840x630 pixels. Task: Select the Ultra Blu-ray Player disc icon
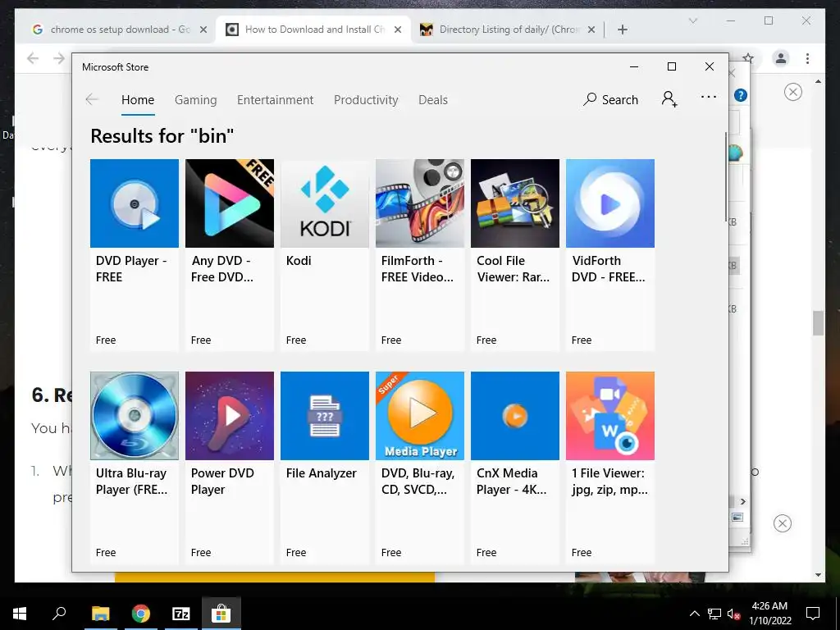[x=134, y=416]
